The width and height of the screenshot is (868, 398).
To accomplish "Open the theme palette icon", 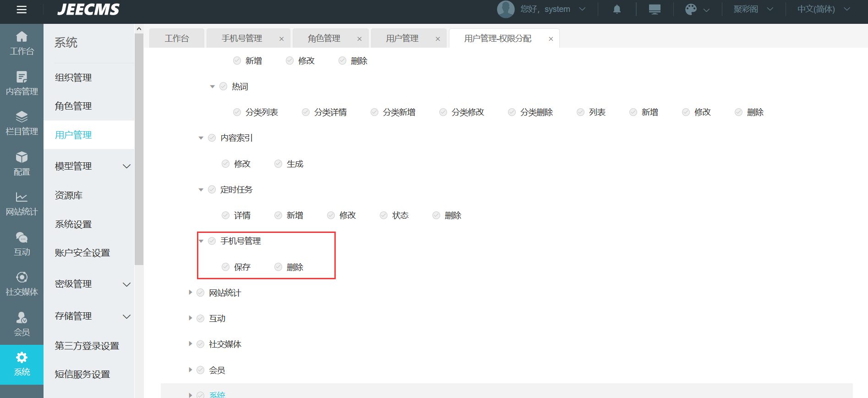I will (x=691, y=9).
